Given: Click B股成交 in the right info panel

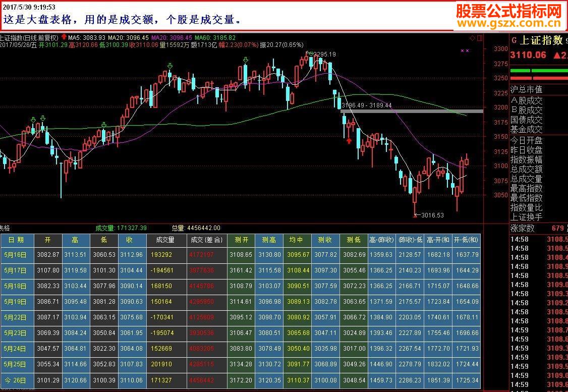Looking at the screenshot, I should click(526, 110).
